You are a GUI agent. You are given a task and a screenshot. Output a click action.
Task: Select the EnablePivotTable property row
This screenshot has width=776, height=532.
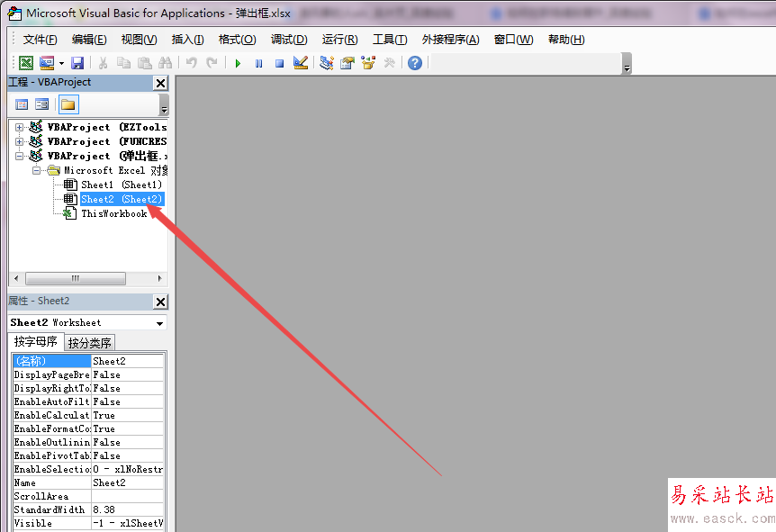(88, 455)
